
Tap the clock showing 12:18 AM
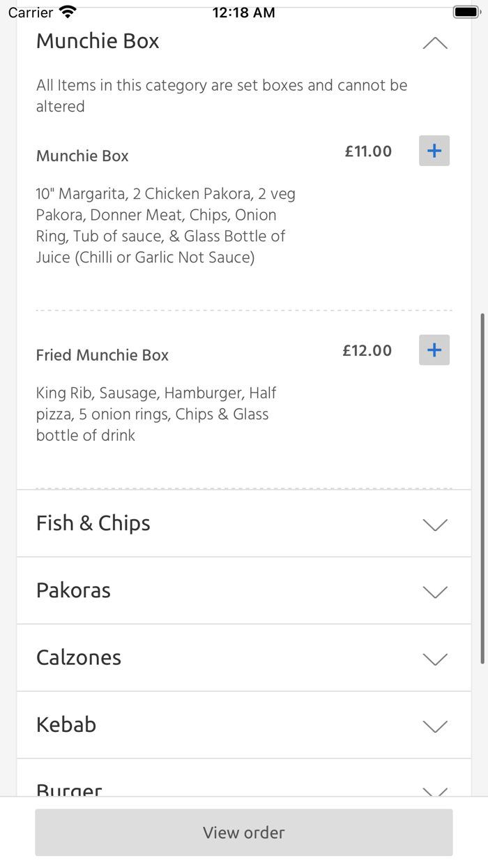pyautogui.click(x=243, y=11)
